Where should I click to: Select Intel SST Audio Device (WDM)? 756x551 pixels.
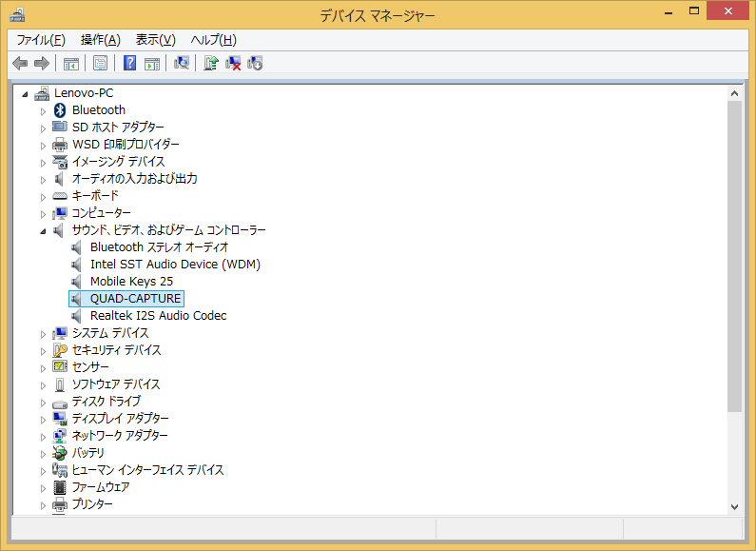(175, 265)
